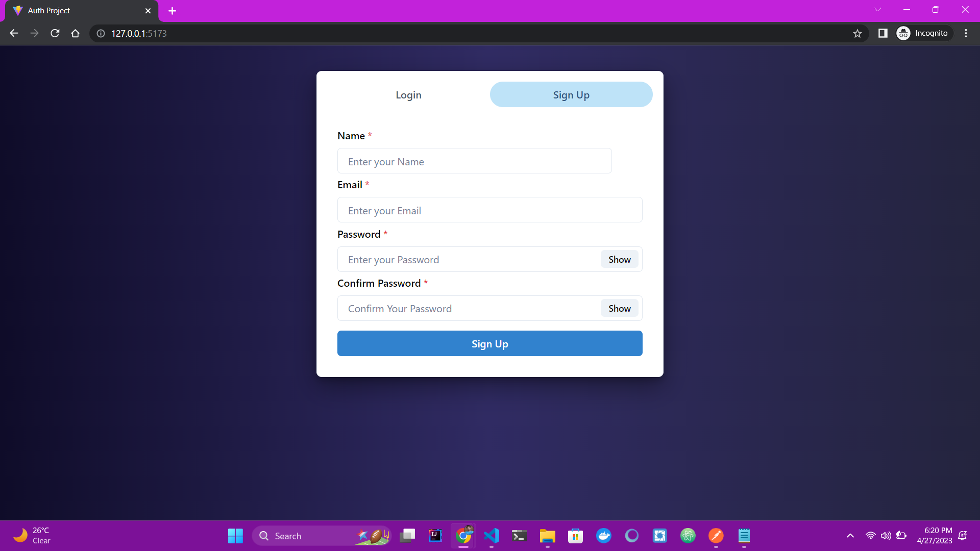
Task: Open File Explorer from taskbar
Action: point(547,536)
